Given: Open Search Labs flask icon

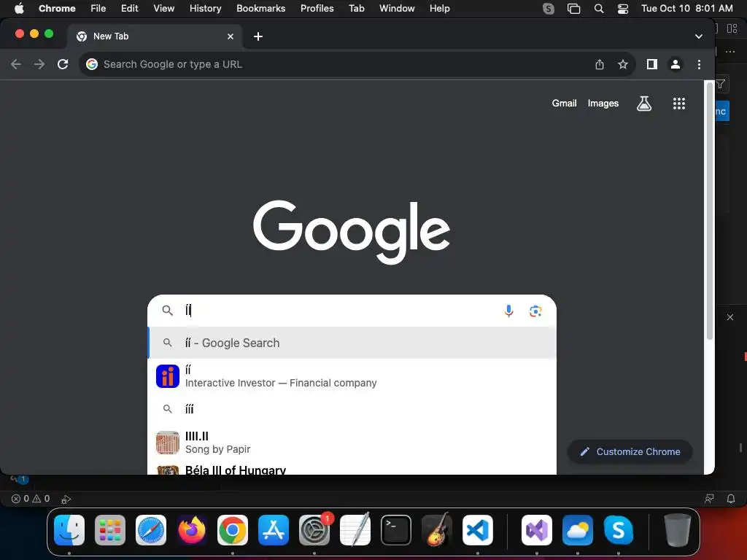Looking at the screenshot, I should coord(643,104).
